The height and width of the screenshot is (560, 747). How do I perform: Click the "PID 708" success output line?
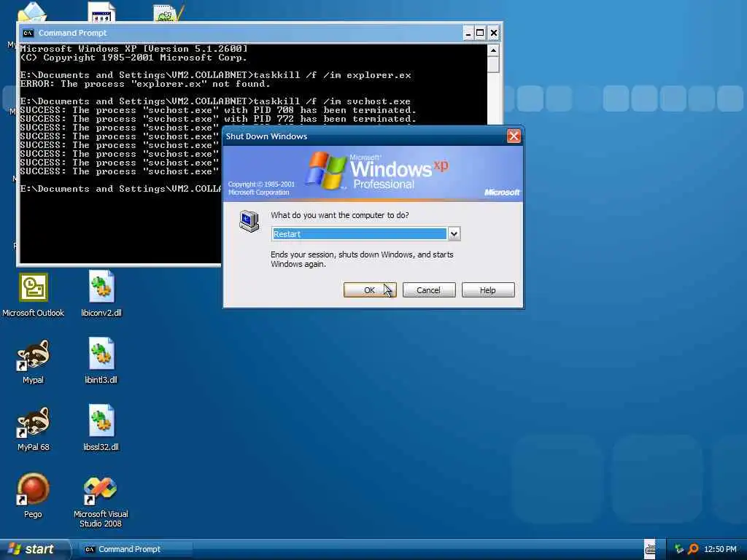click(218, 110)
